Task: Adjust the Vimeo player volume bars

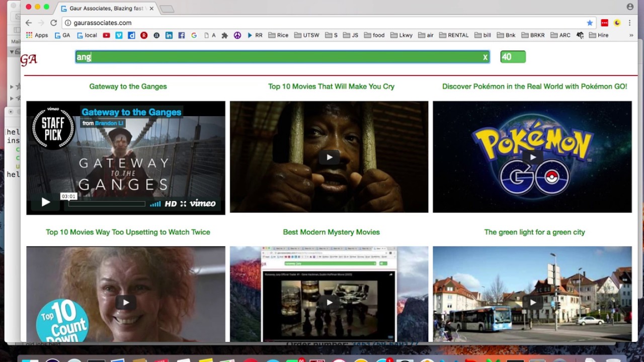Action: [155, 204]
